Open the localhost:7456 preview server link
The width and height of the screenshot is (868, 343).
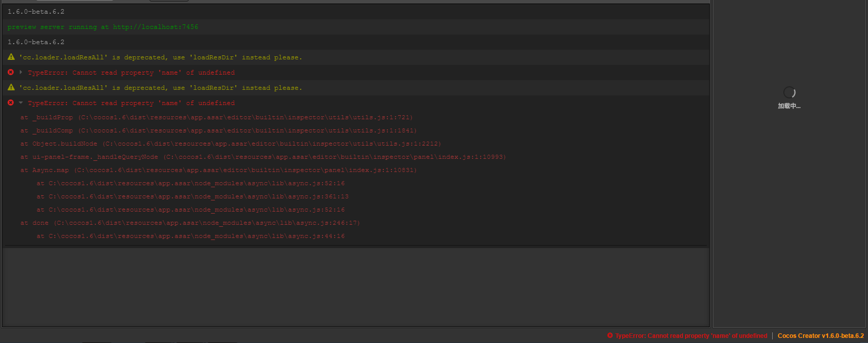156,27
